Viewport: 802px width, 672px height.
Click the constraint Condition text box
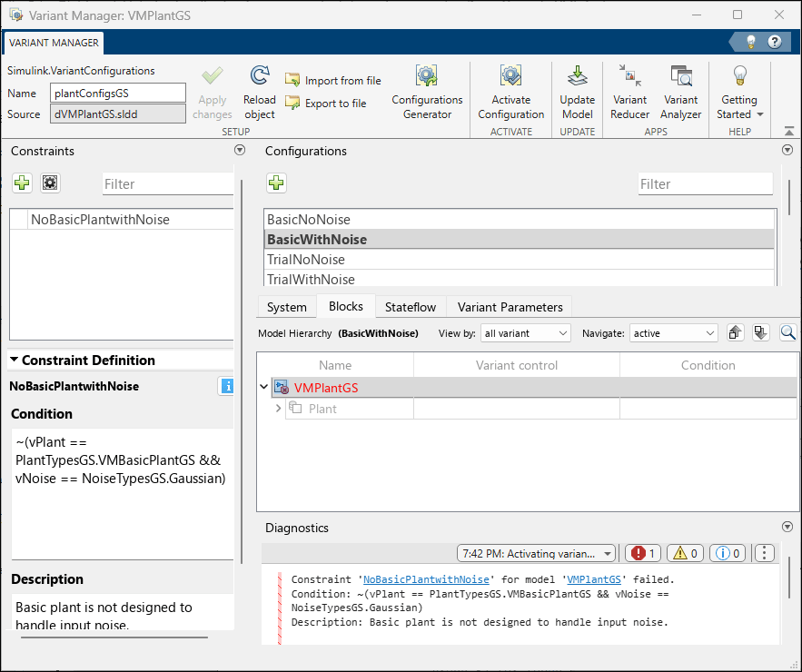(x=123, y=493)
